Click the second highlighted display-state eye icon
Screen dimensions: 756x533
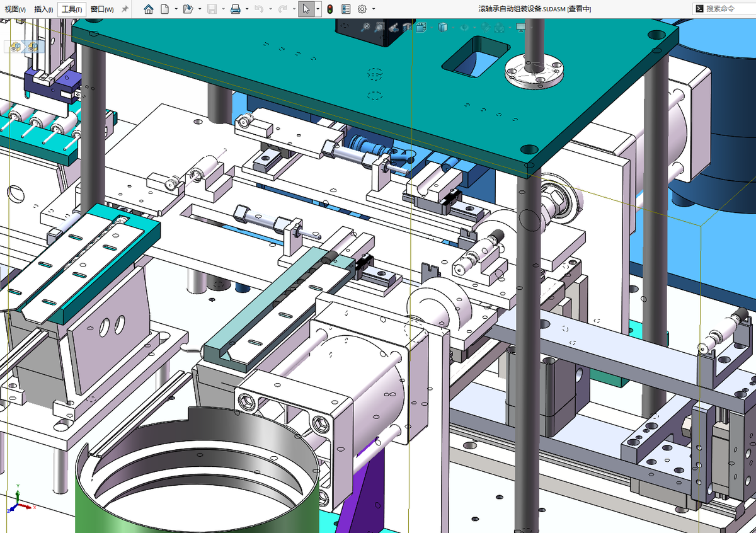coord(31,47)
